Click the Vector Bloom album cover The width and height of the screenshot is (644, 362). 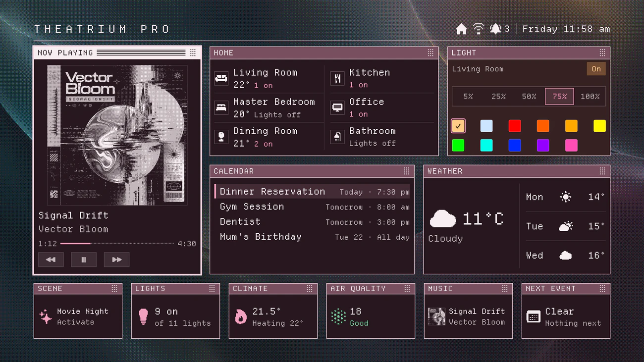117,135
